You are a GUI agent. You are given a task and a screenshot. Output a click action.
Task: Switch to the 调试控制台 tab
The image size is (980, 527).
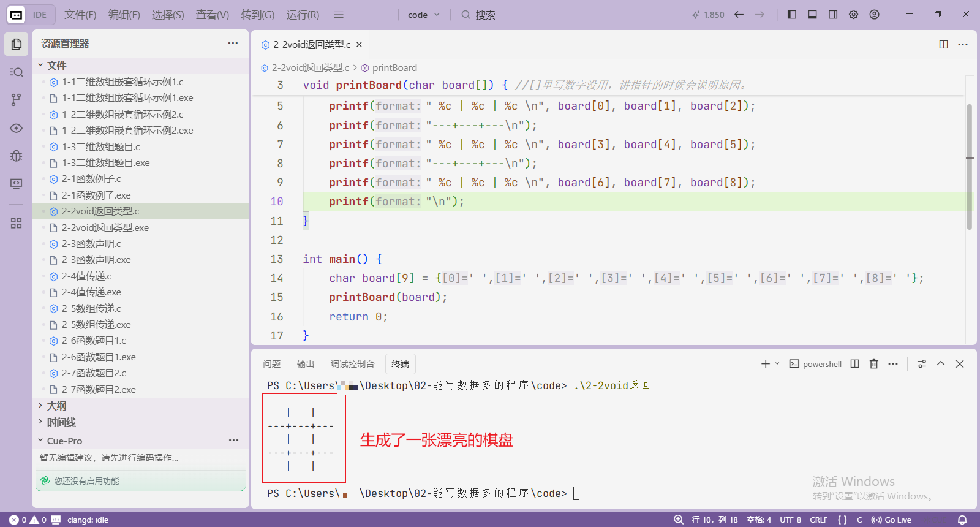coord(352,364)
